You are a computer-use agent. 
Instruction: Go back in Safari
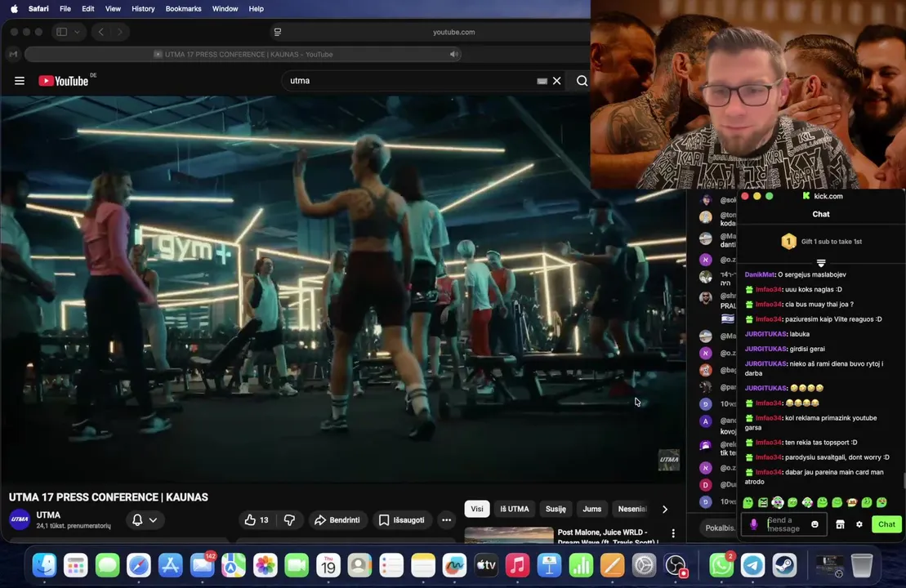[x=101, y=32]
